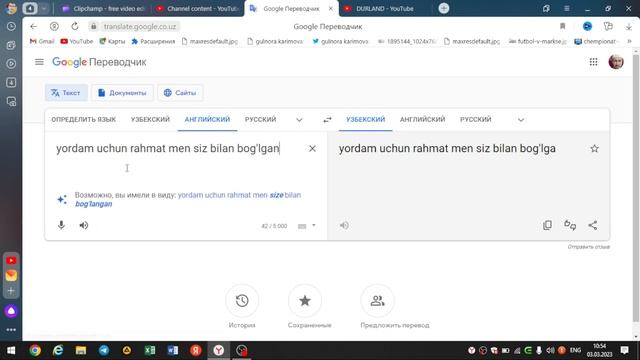Go back in the browser
Screen dimensions: 640x360
click(33, 27)
